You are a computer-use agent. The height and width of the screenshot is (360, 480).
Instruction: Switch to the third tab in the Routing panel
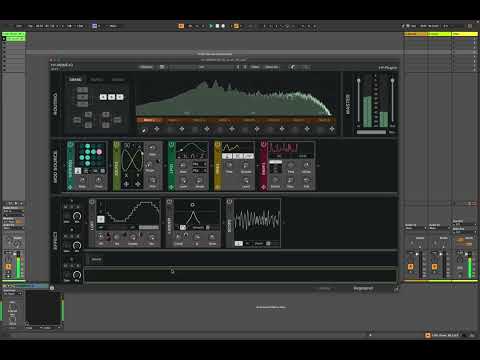click(x=118, y=80)
